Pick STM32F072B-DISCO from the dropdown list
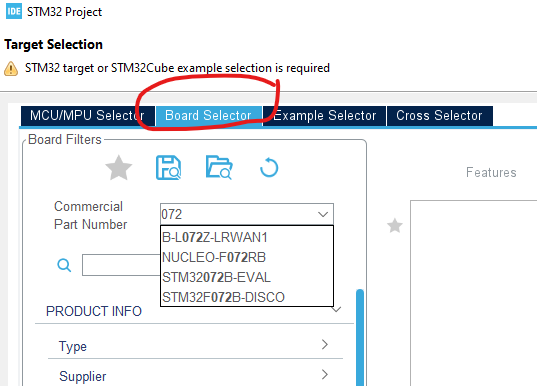The height and width of the screenshot is (386, 537). pos(247,297)
